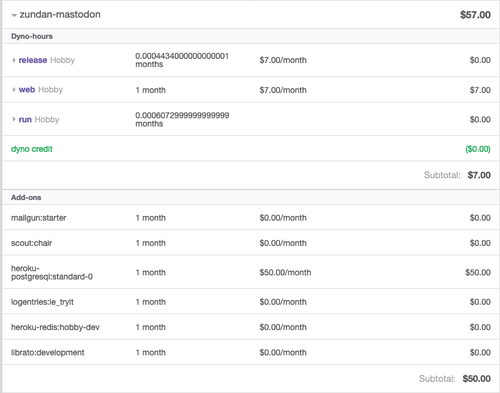The image size is (500, 393).
Task: Select the $7.00/month rate for release dyno
Action: [x=283, y=60]
